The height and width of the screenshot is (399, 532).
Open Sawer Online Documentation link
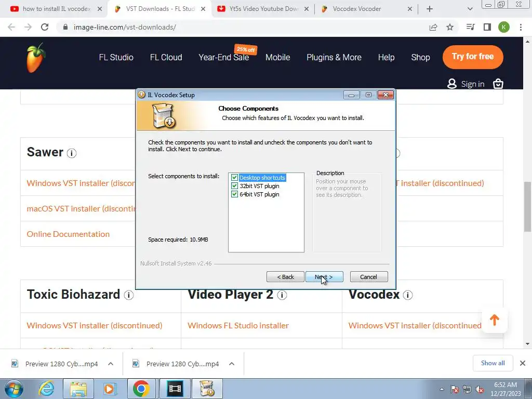68,234
